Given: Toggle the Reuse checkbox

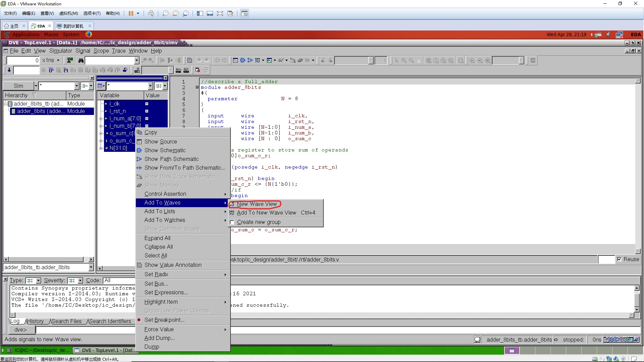Looking at the screenshot, I should 619,259.
